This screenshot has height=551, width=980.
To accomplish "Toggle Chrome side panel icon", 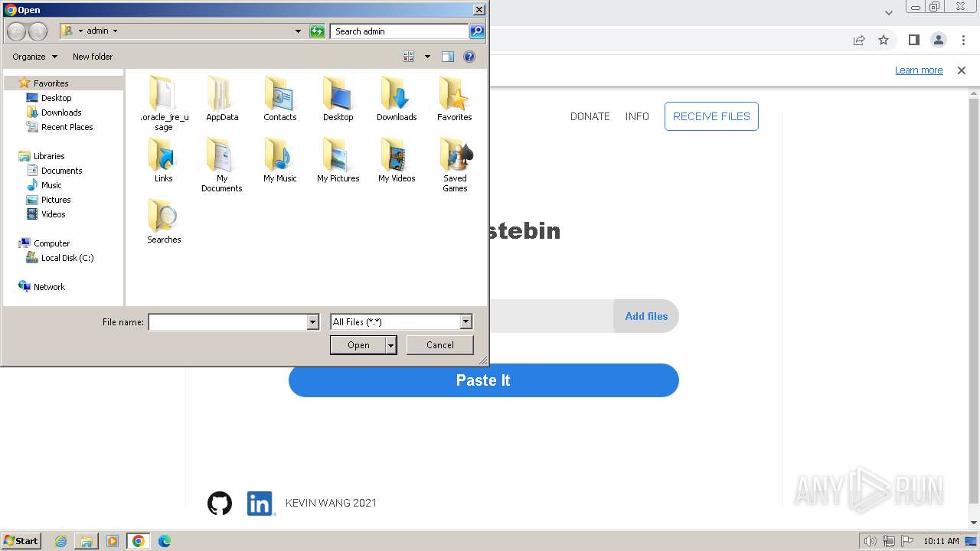I will (913, 40).
